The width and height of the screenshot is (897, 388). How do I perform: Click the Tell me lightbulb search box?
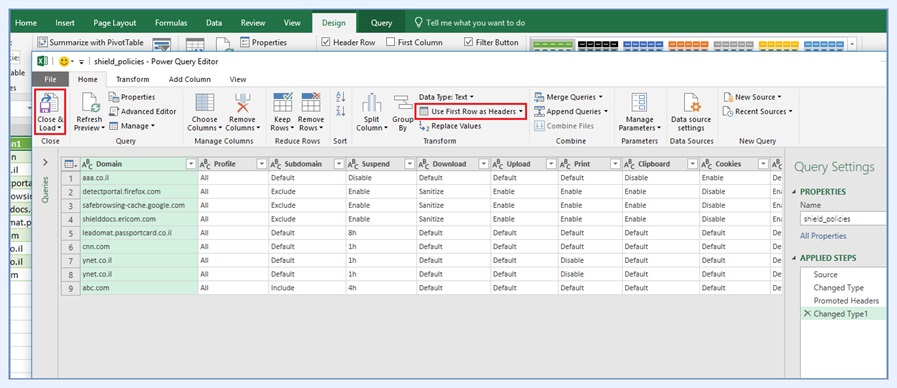pos(469,23)
